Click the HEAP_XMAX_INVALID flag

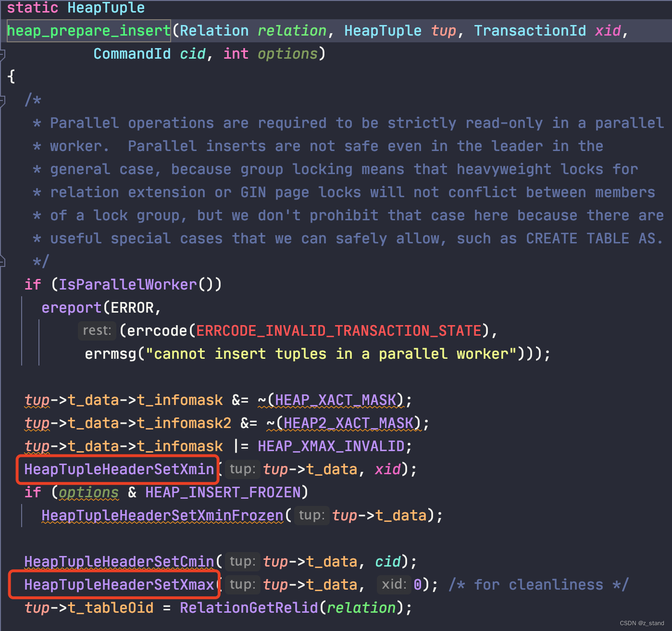[331, 446]
